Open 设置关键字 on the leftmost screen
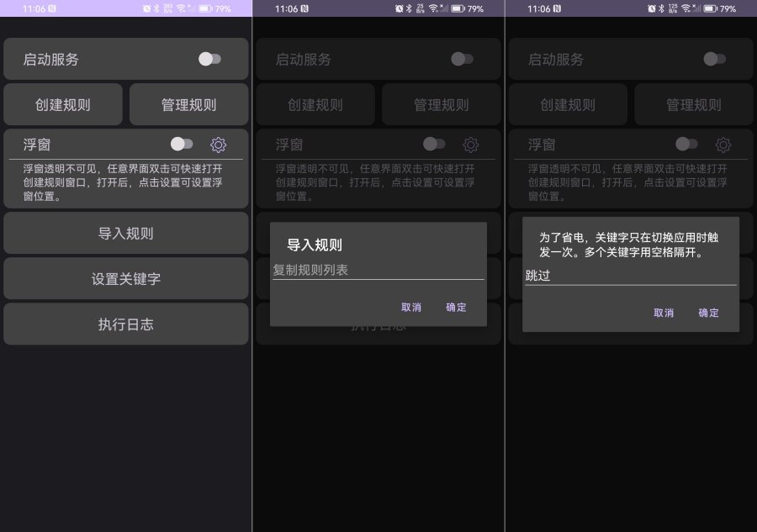The image size is (757, 532). coord(126,279)
